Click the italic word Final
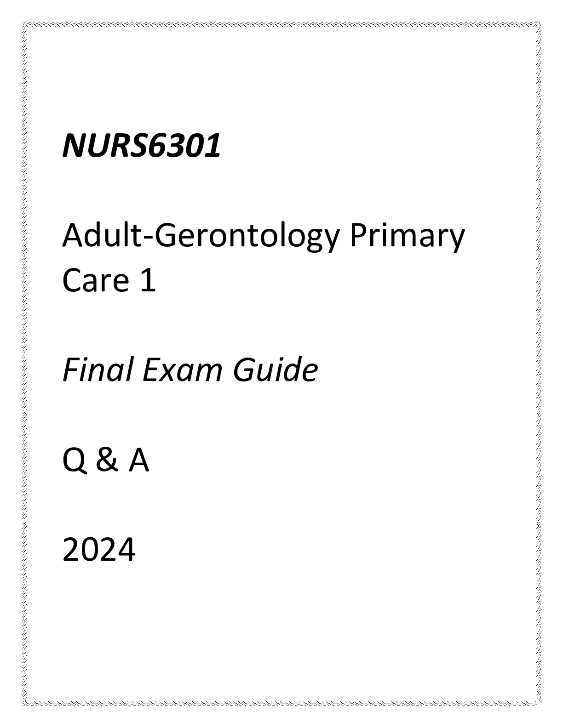Viewport: 563px width, 728px height. (98, 370)
